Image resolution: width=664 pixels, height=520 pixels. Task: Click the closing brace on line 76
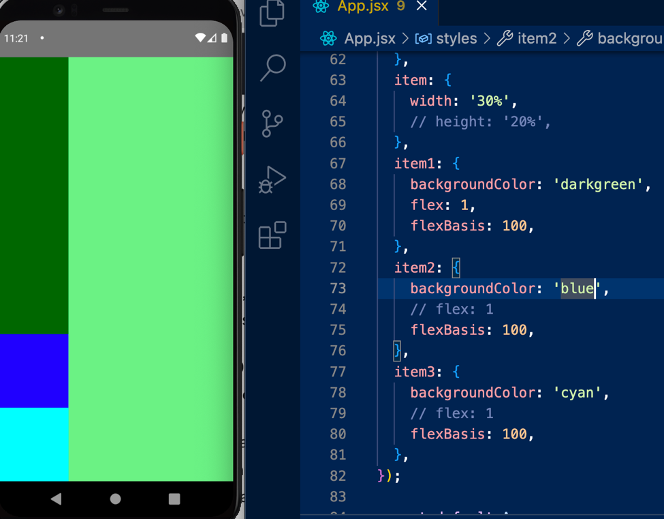pyautogui.click(x=397, y=351)
